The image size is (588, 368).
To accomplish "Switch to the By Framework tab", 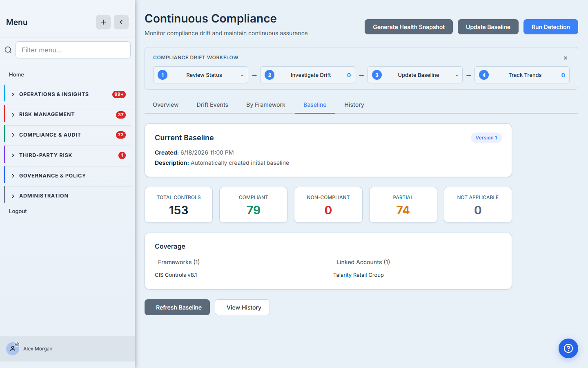I will click(x=266, y=105).
